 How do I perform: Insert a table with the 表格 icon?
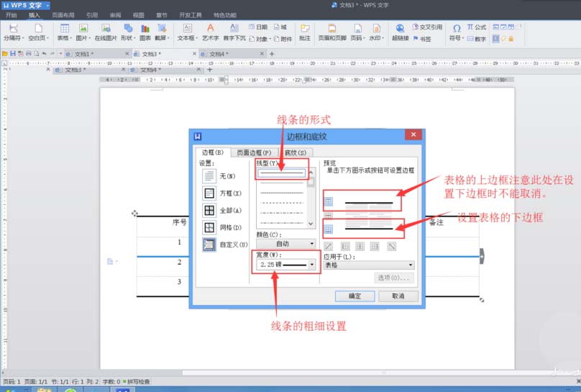pos(65,32)
